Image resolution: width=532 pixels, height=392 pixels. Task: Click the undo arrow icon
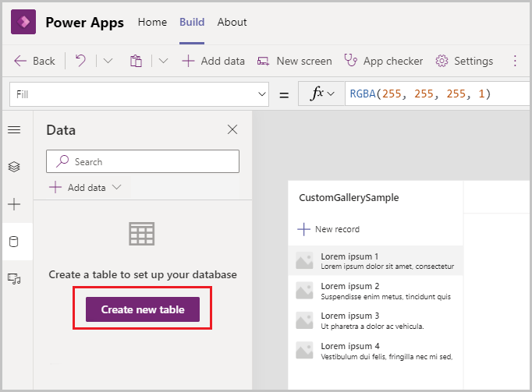point(80,61)
